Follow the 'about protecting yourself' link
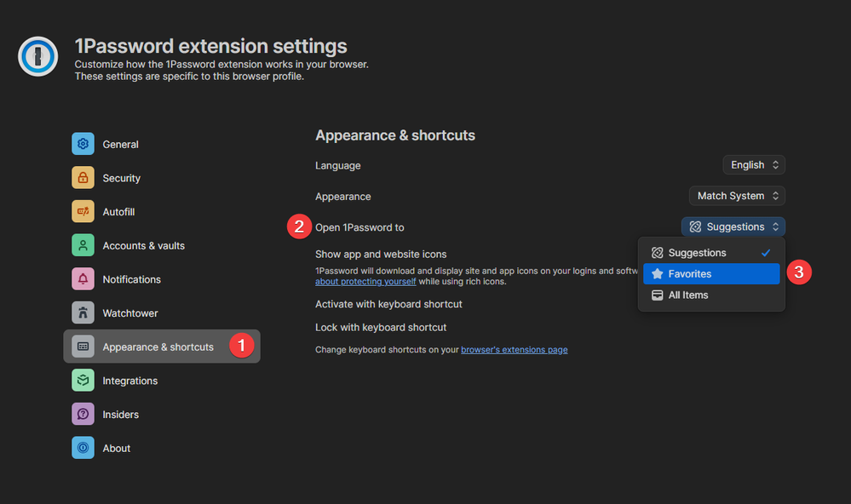 (x=365, y=282)
